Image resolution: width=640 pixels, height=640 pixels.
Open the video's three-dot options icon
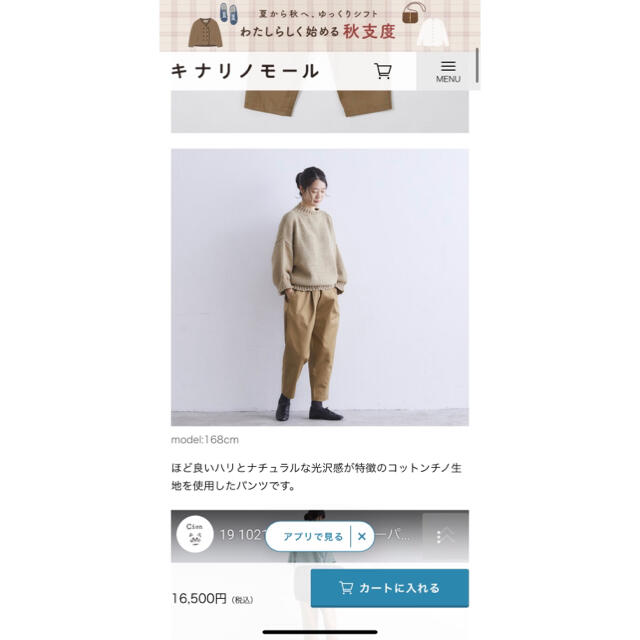click(438, 537)
